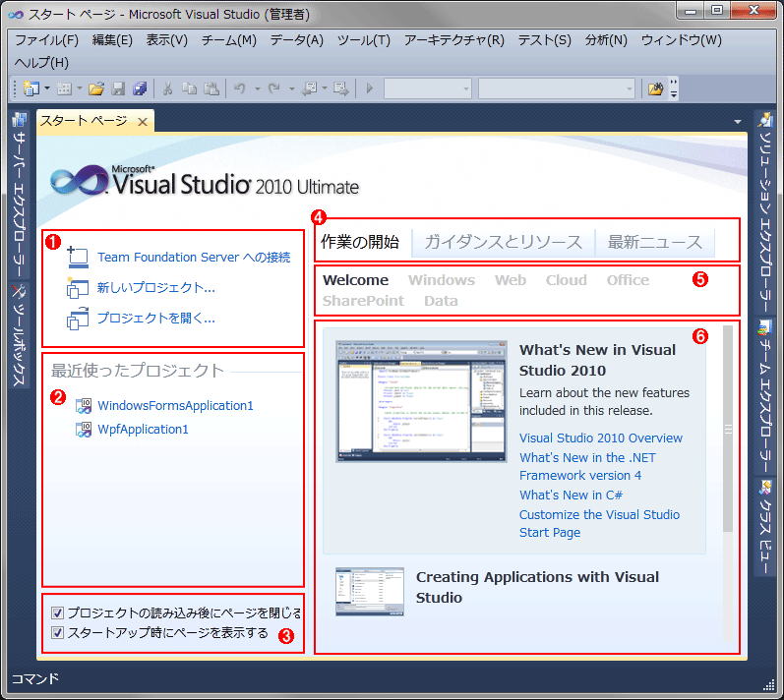Click What's New in Visual Studio screenshot thumbnail

click(x=421, y=402)
